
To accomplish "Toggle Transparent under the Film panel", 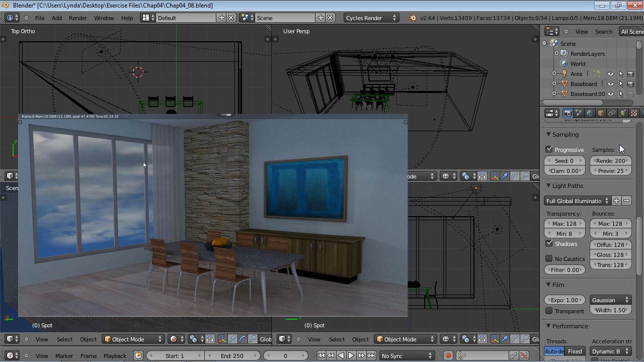I will 549,311.
